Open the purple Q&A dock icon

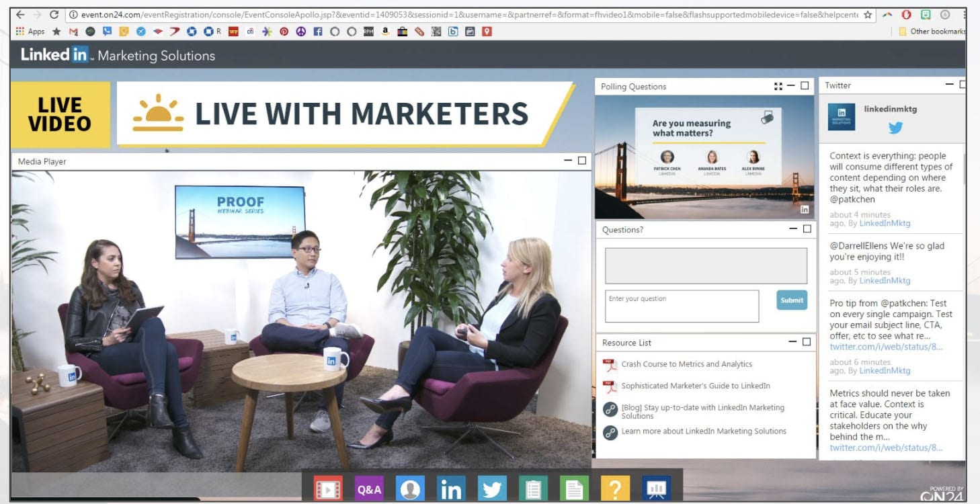pyautogui.click(x=369, y=489)
